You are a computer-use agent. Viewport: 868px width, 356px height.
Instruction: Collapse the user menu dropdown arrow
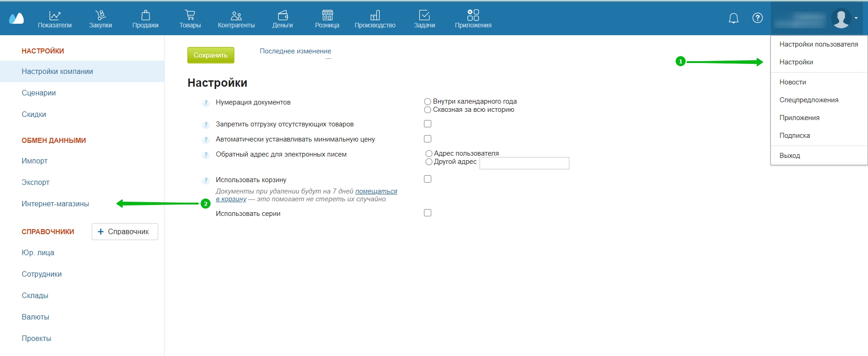point(856,18)
